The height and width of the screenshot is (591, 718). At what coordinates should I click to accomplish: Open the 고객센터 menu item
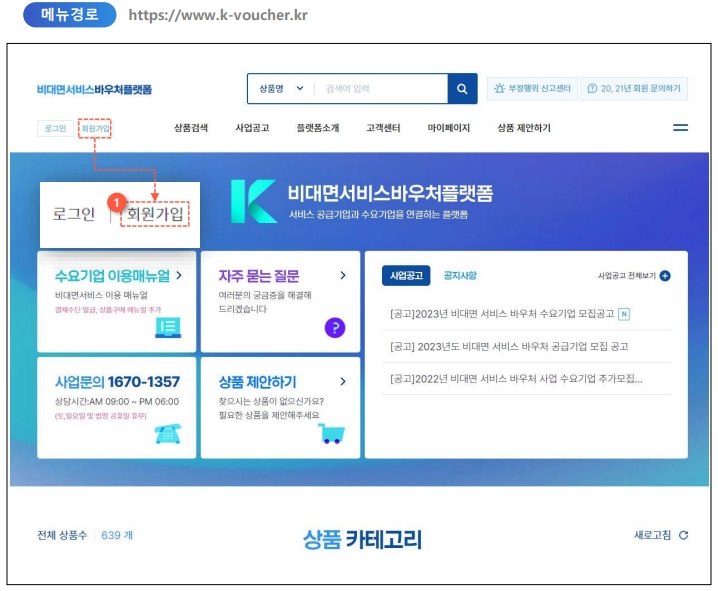click(383, 128)
